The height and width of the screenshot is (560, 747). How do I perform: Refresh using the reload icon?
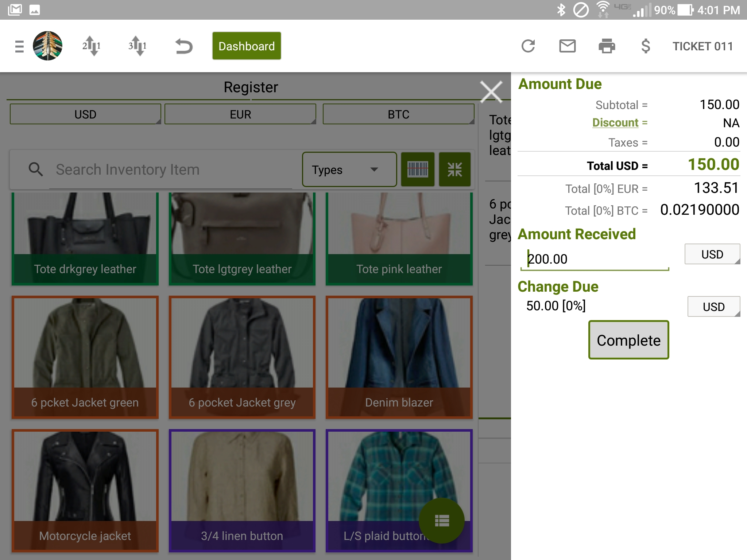528,46
